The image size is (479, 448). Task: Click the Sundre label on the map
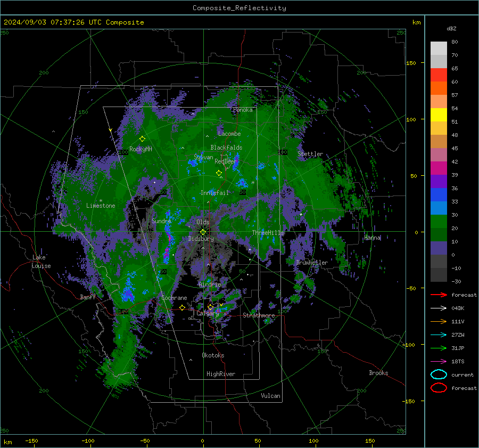coord(161,221)
